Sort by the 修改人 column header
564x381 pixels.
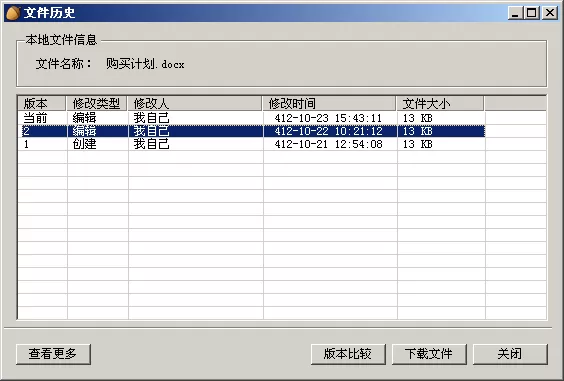195,104
